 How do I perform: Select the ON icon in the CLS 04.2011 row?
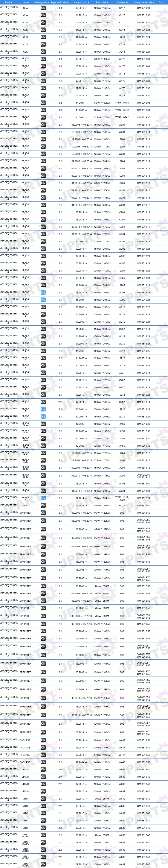(x=43, y=30)
